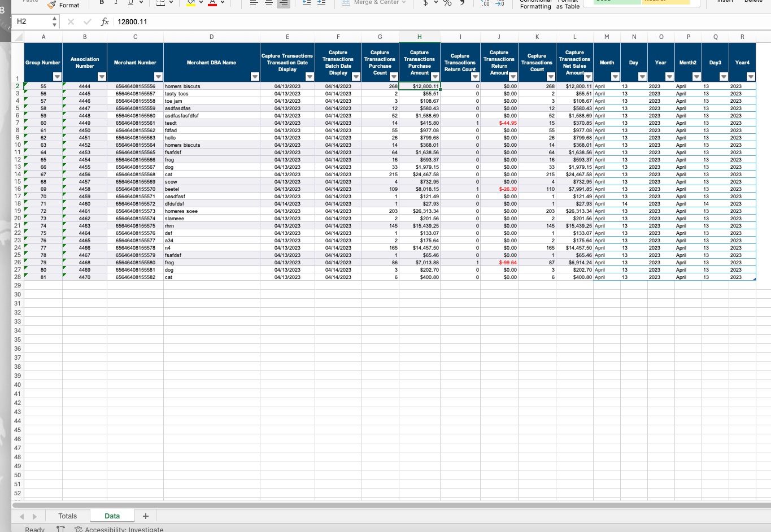Screen dimensions: 771x532
Task: Add a new sheet with plus button
Action: click(x=146, y=516)
